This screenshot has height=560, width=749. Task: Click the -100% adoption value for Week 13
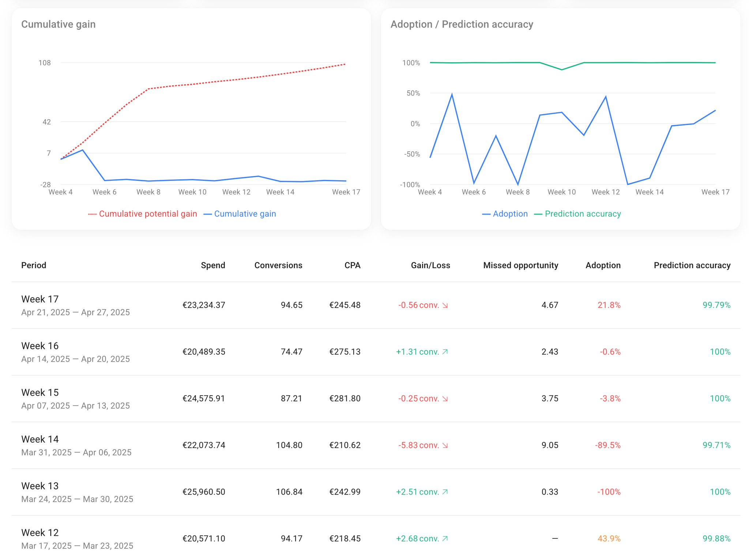pyautogui.click(x=609, y=492)
